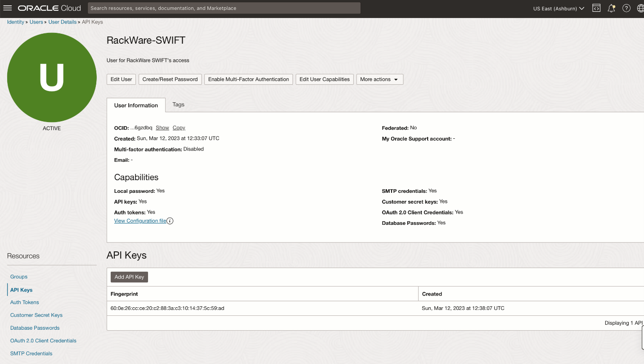Click the Database Passwords: Yes capability text
This screenshot has width=644, height=364.
414,223
